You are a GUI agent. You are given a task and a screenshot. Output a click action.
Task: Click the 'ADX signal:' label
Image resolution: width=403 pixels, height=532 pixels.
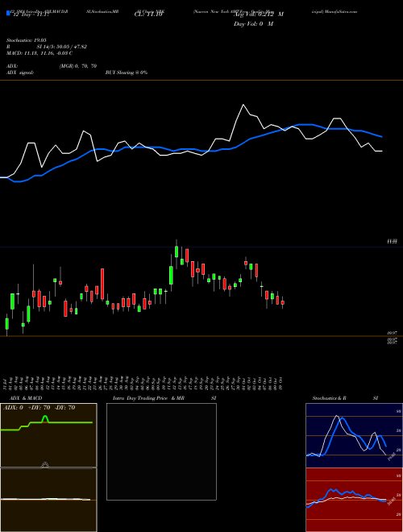[20, 73]
